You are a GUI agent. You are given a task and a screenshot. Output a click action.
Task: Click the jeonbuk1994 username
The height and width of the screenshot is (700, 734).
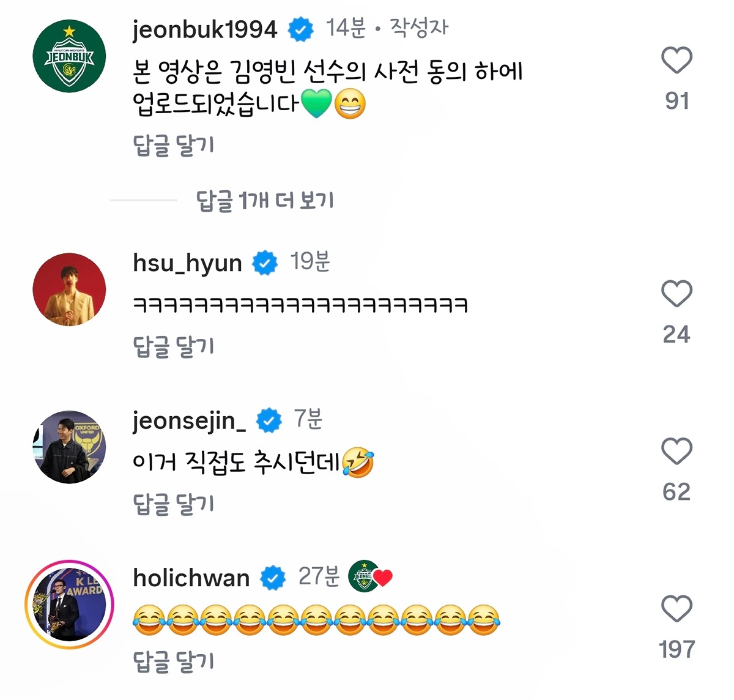[x=205, y=29]
